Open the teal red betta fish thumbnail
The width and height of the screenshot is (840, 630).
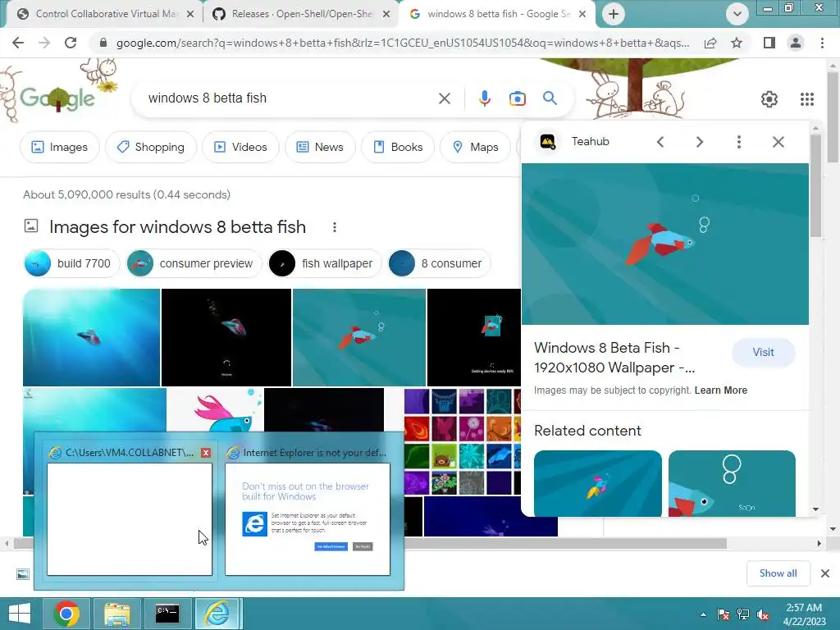click(359, 337)
